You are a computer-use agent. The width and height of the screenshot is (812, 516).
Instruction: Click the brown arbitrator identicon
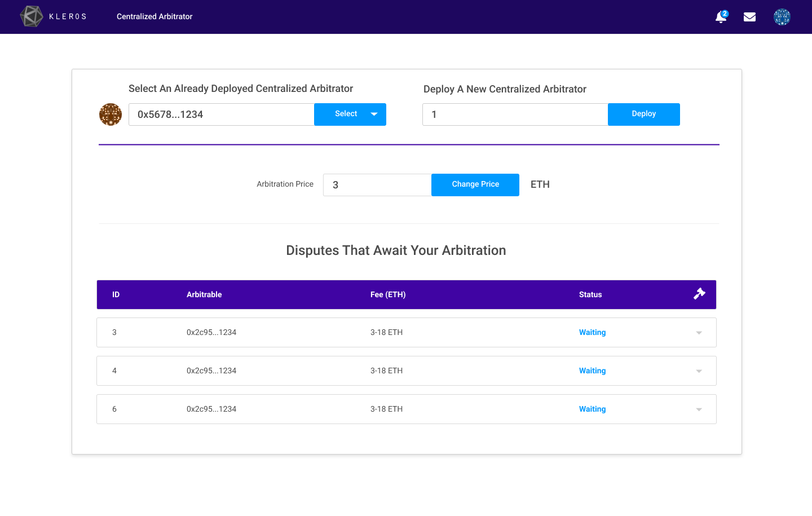click(111, 114)
